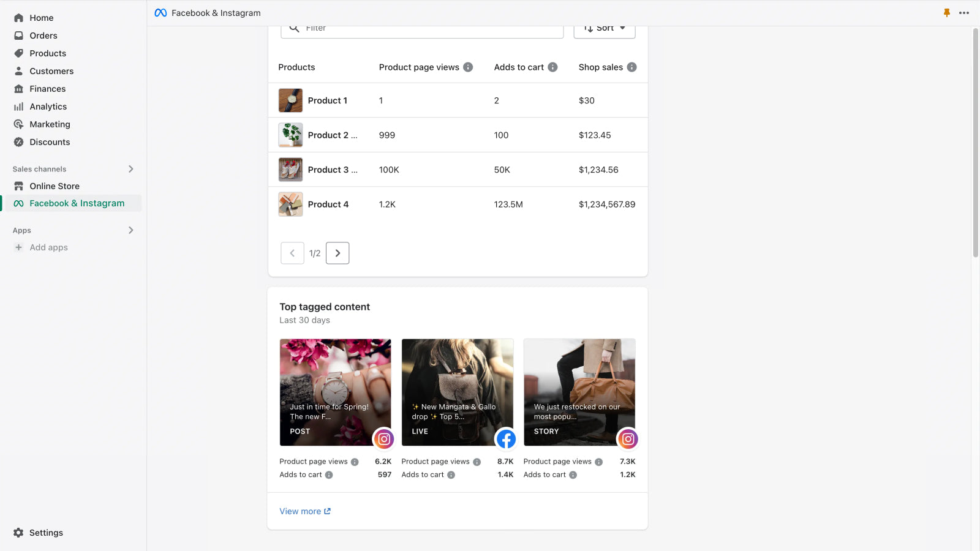The width and height of the screenshot is (980, 551).
Task: Click the Instagram icon on the Spring post
Action: (x=383, y=439)
